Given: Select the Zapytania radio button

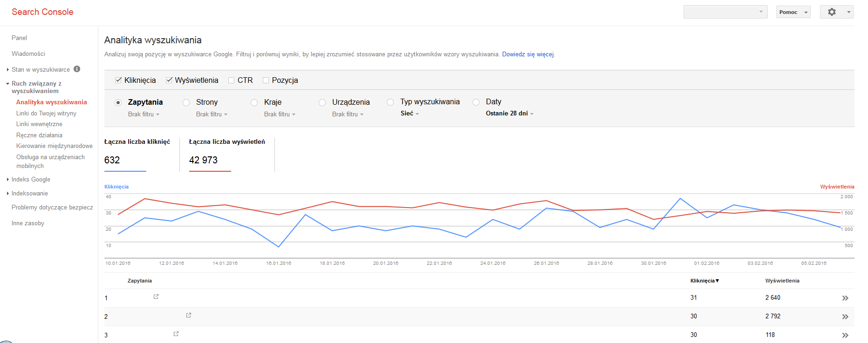Looking at the screenshot, I should click(x=118, y=102).
